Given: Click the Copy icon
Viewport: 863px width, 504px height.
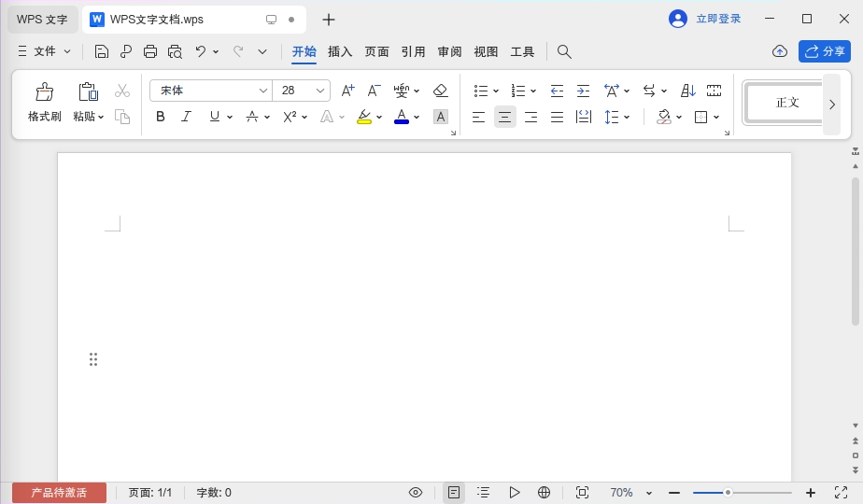Looking at the screenshot, I should click(x=122, y=117).
